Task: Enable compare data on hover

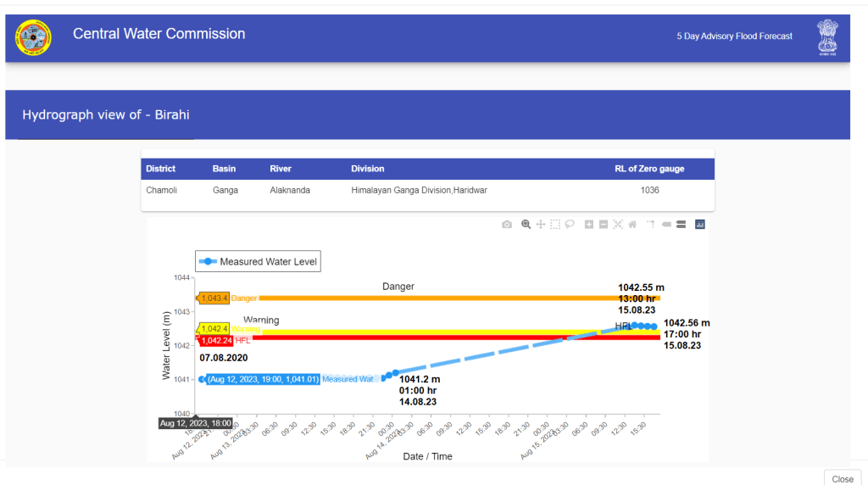Action: (x=681, y=225)
